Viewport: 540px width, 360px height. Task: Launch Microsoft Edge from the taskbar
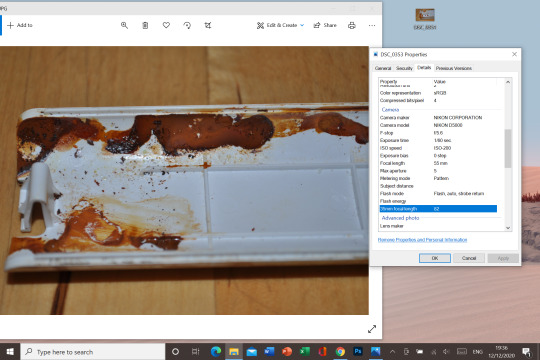tap(216, 352)
